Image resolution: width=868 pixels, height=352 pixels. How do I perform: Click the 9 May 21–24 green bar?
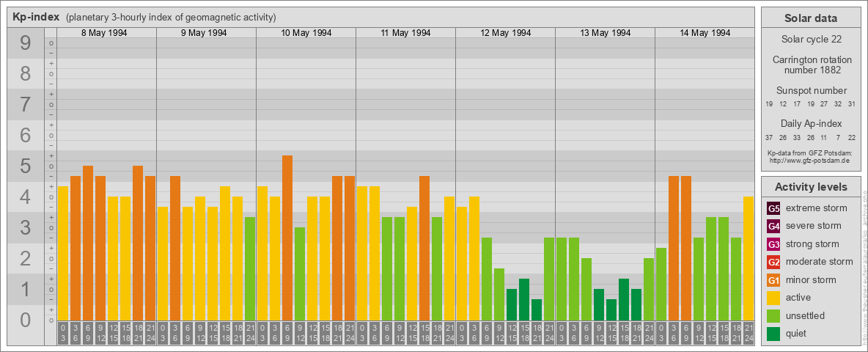(x=250, y=268)
